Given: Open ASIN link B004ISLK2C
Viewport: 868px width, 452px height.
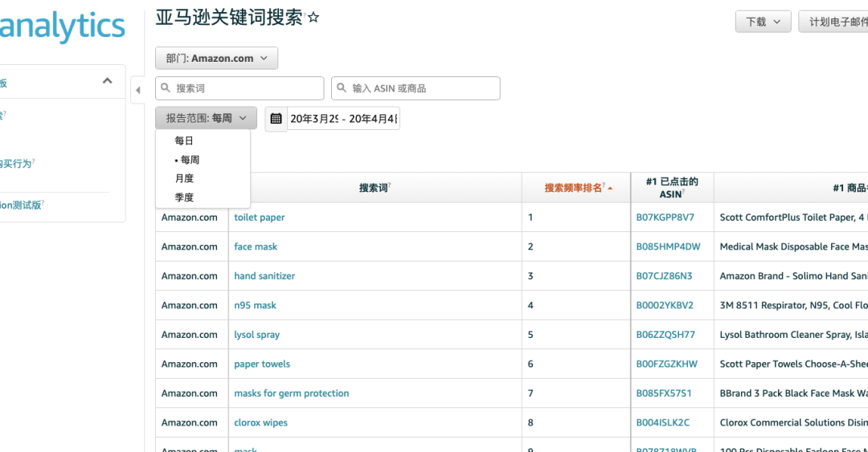Looking at the screenshot, I should (662, 422).
